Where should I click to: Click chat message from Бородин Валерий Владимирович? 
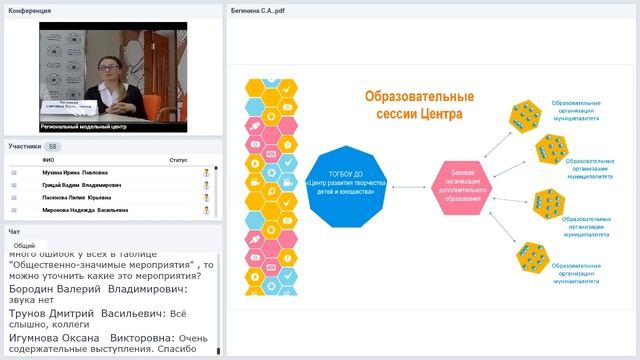pos(98,294)
